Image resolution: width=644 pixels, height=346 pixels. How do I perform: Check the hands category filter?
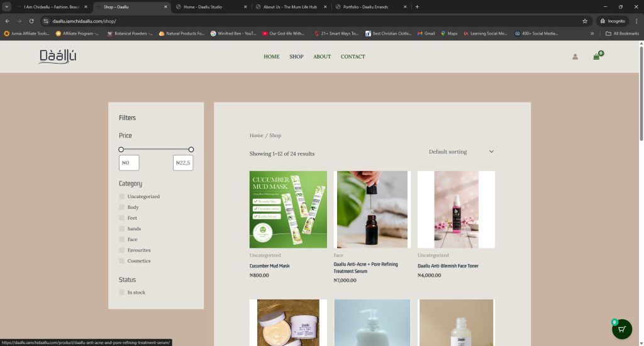(x=121, y=228)
